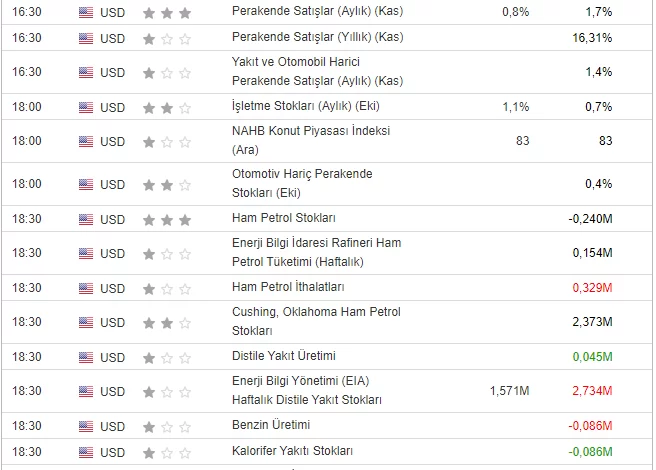The height and width of the screenshot is (470, 656).
Task: Click three-star rating for Perakende Satışlar (Aylık)
Action: (167, 13)
